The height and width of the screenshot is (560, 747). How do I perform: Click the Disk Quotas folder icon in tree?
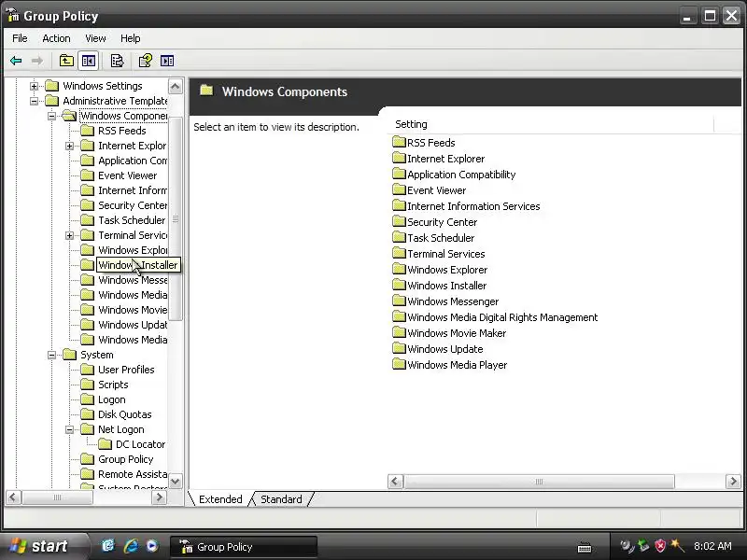[87, 414]
